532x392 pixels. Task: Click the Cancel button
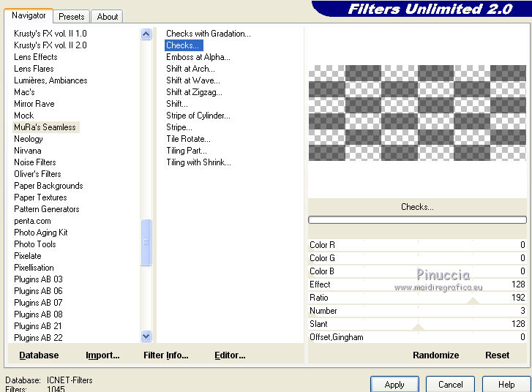click(x=450, y=385)
